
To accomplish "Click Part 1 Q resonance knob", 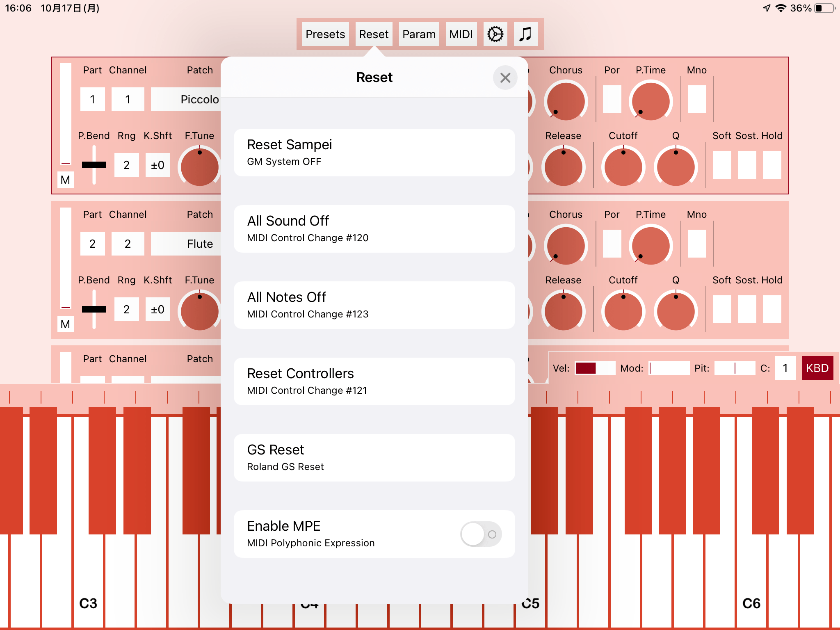I will pos(676,167).
